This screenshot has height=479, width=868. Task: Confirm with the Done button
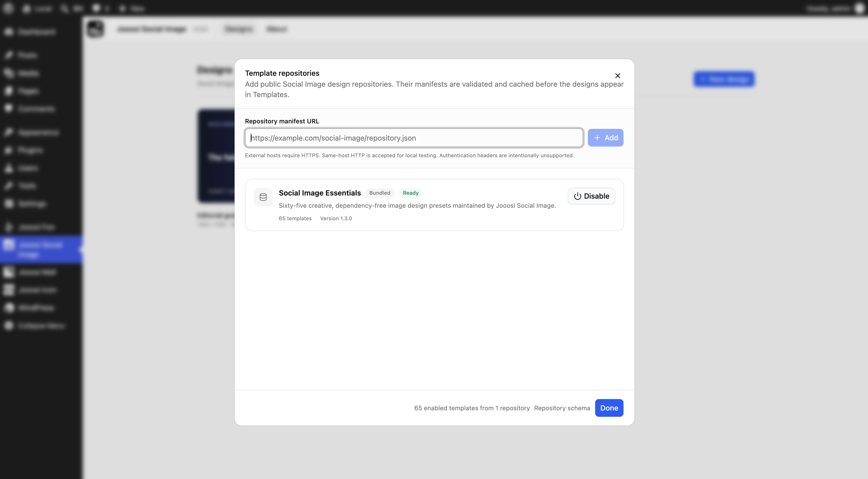pyautogui.click(x=609, y=408)
